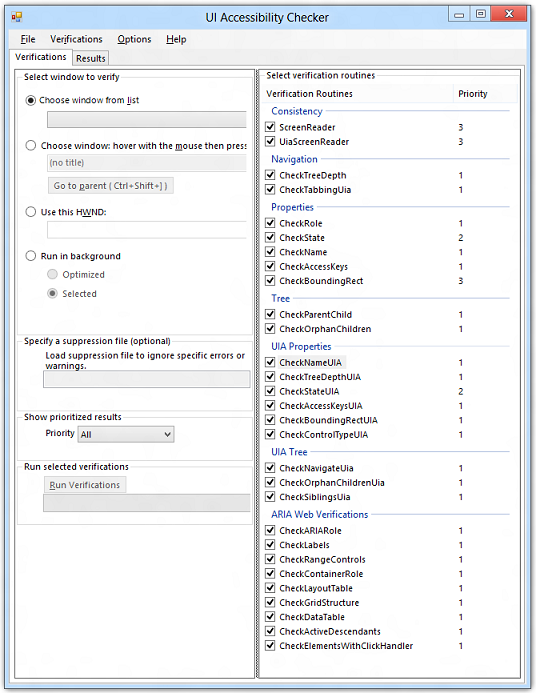Uncheck CheckDataTable checkbox
536x693 pixels.
[x=270, y=617]
